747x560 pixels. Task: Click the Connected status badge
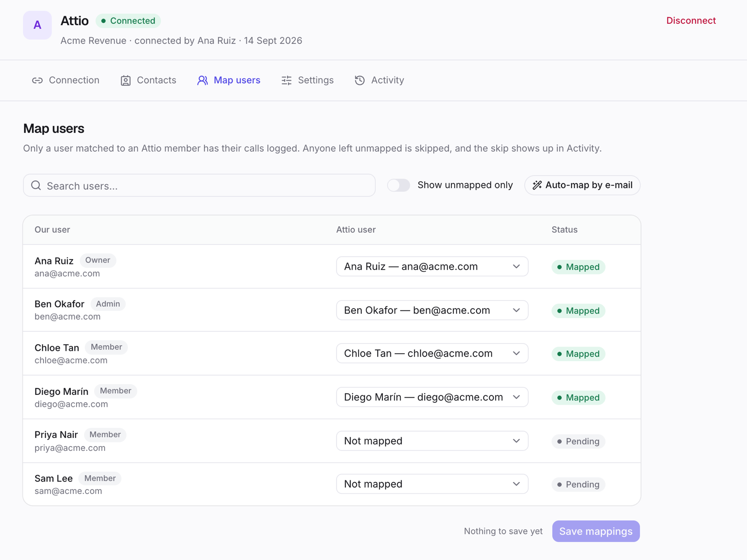pos(128,21)
